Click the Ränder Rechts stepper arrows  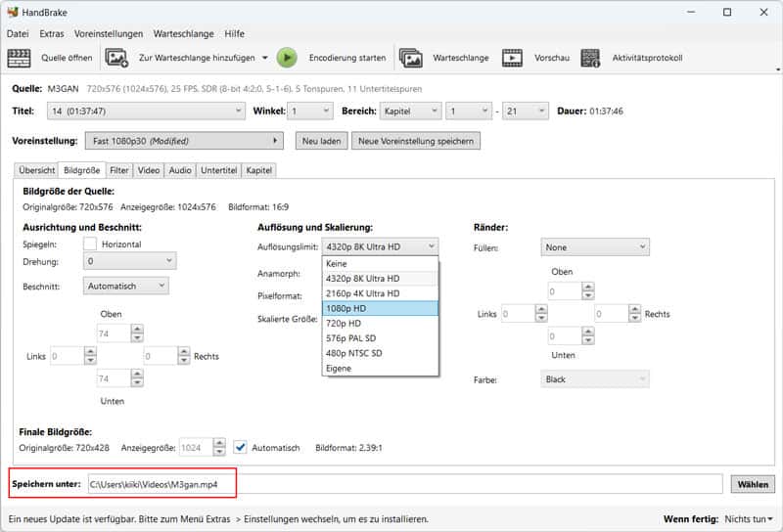click(x=634, y=313)
